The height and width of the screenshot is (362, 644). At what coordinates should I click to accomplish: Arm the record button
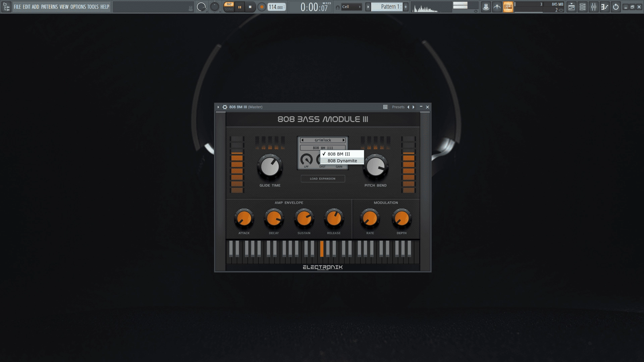click(x=262, y=7)
